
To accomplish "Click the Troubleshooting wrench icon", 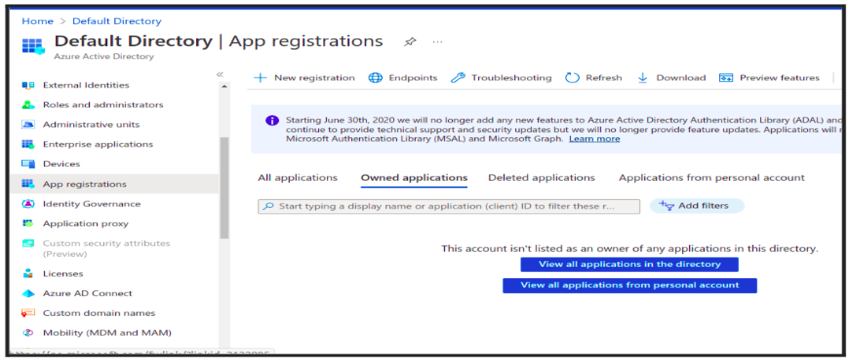I will pos(458,78).
